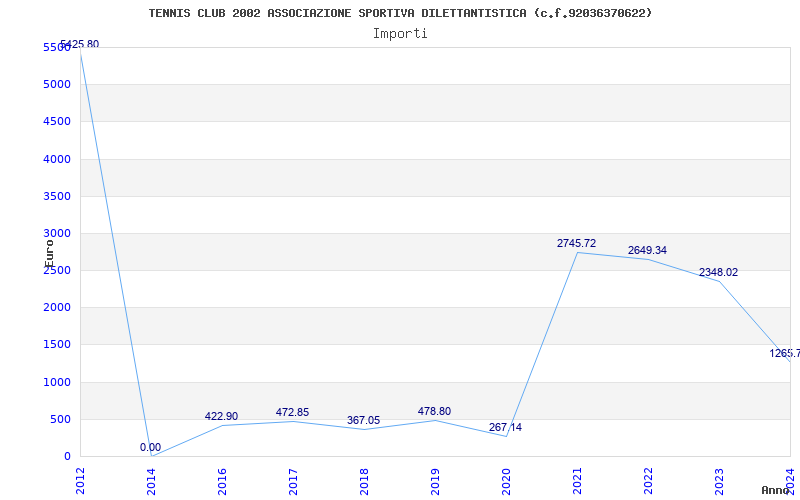This screenshot has width=800, height=500.
Task: Click the 1000 y-axis tick label
Action: point(57,382)
